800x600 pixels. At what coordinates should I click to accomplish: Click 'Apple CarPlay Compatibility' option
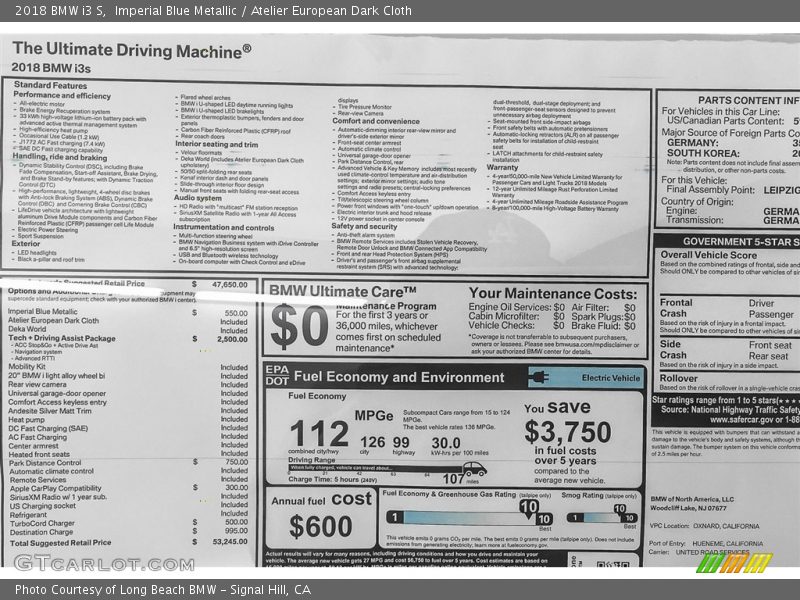(56, 488)
